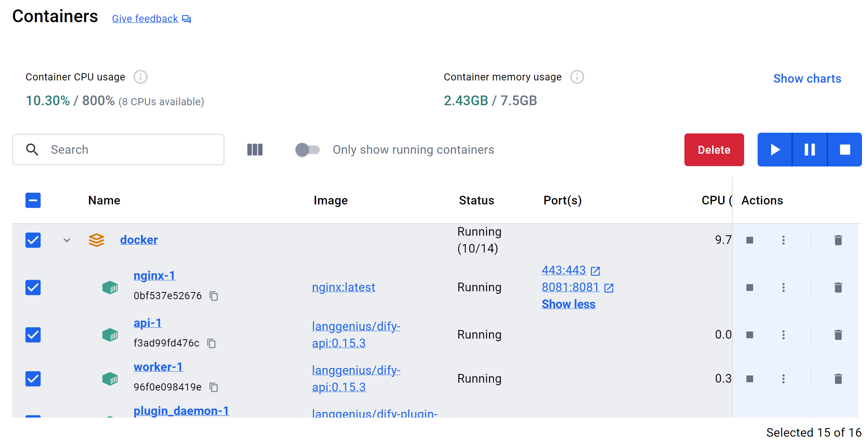868x448 pixels.
Task: Click the CPU column header
Action: tap(717, 200)
